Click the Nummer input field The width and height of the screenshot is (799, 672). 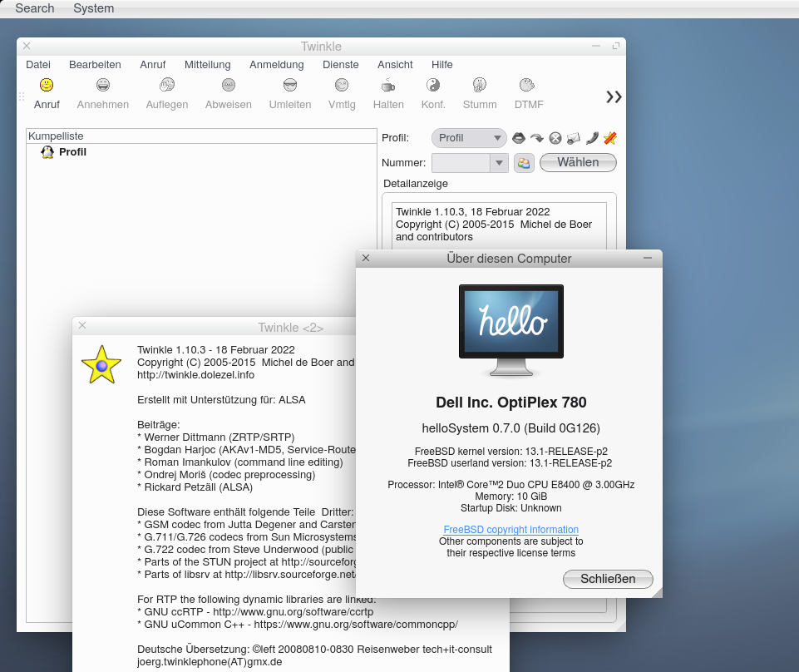pos(461,163)
